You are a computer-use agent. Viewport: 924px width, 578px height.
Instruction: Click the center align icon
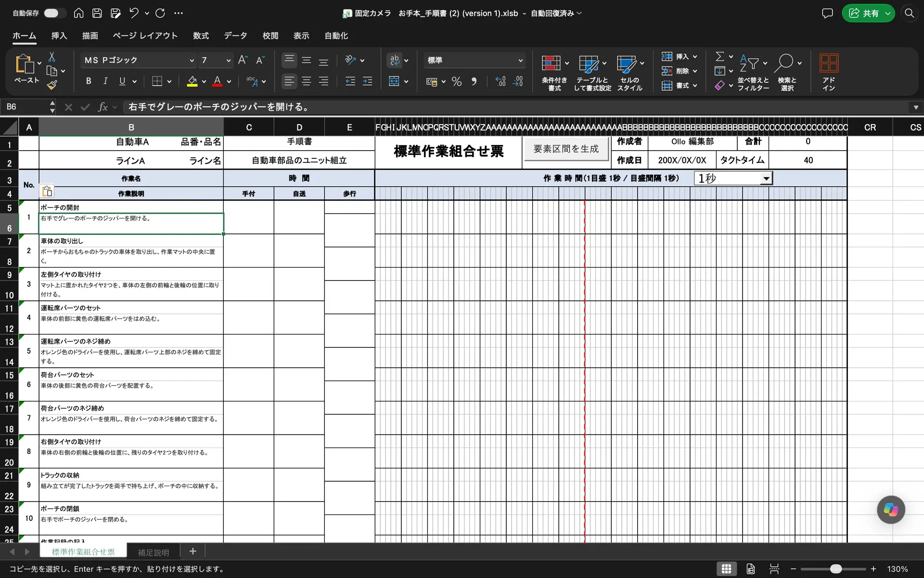pyautogui.click(x=307, y=81)
